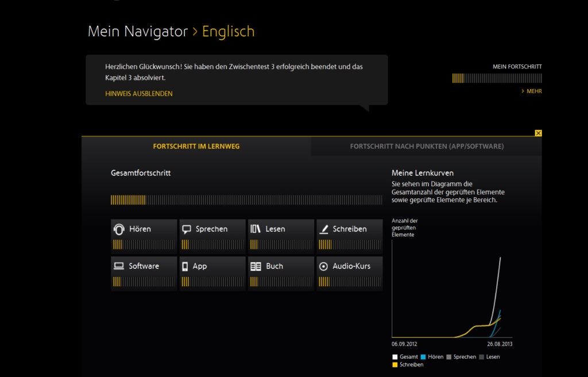
Task: Click the blue Hören legend swatch
Action: pos(423,357)
